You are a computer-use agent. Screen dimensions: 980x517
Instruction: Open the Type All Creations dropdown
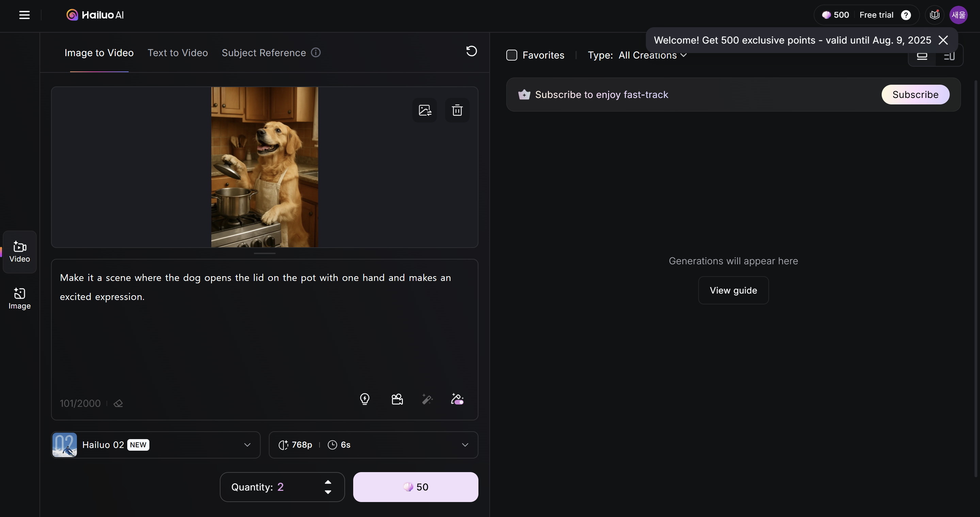[x=637, y=55]
